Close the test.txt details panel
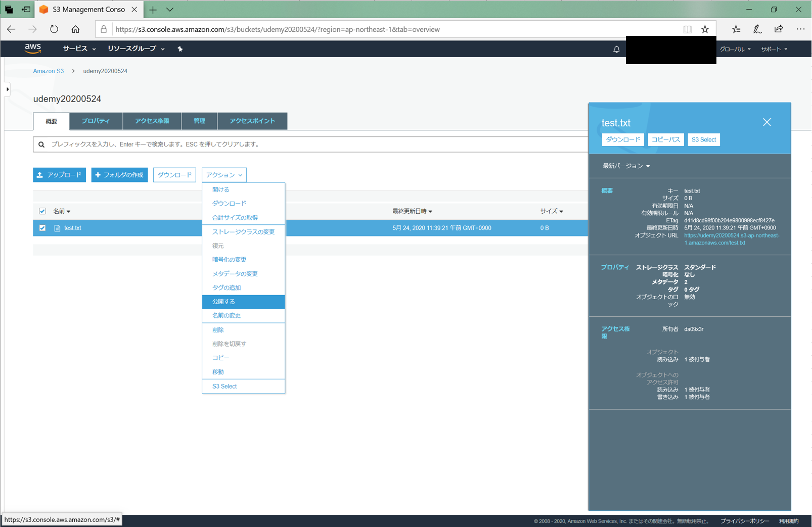Screen dimensions: 812x527 pos(767,122)
